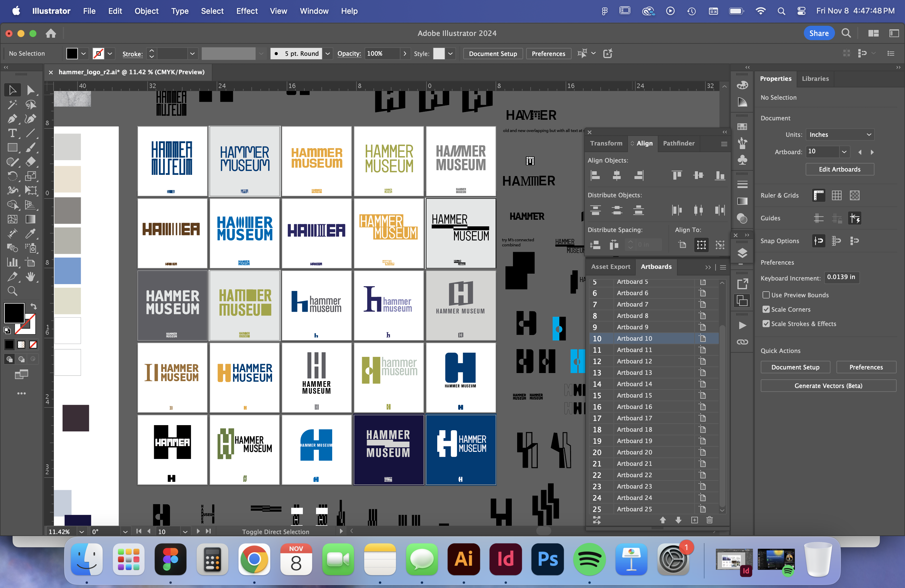The width and height of the screenshot is (905, 588).
Task: Select the Hand tool
Action: point(31,277)
